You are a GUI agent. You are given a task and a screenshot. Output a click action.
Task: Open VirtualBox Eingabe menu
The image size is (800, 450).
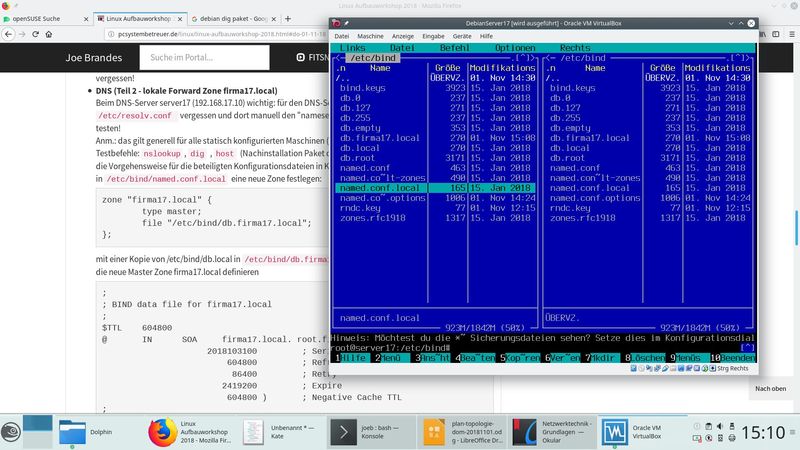pyautogui.click(x=434, y=36)
